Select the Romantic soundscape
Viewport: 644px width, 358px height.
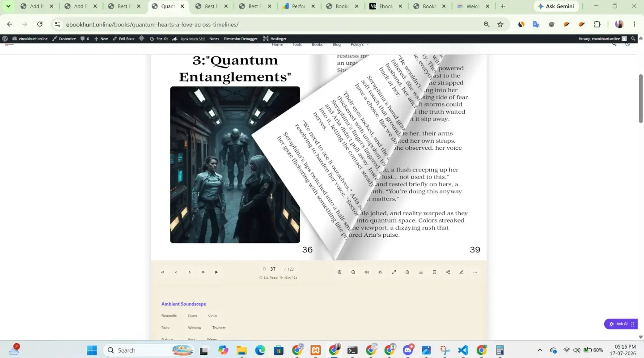coord(169,315)
